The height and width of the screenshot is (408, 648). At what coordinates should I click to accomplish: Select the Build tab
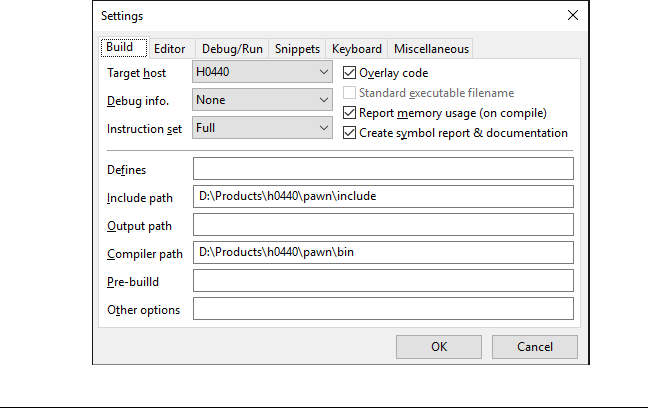124,48
